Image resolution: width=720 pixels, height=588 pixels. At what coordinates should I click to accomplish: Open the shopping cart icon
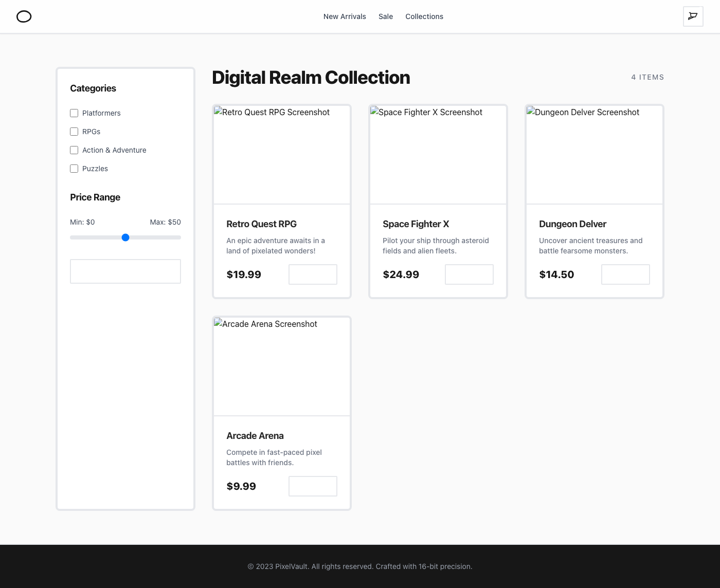(693, 16)
